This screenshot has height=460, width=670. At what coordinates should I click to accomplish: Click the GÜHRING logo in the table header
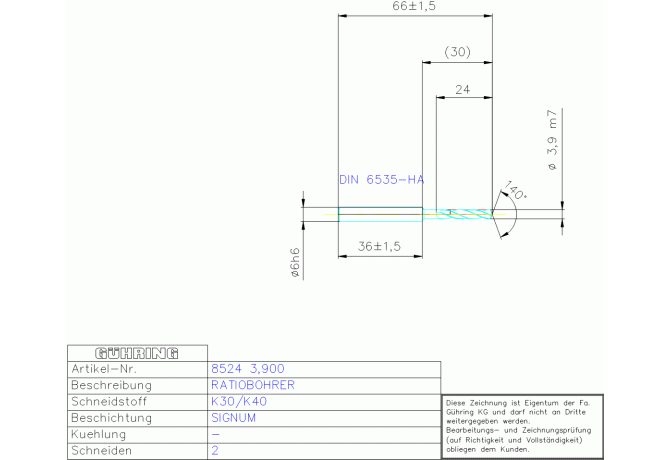[x=136, y=353]
